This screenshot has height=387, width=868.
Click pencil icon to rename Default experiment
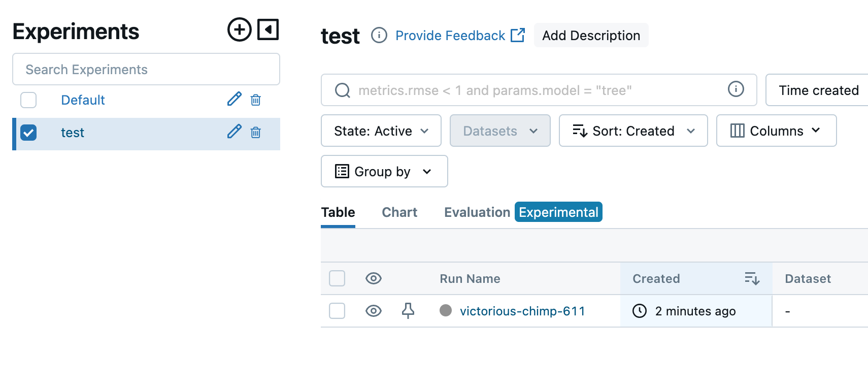tap(234, 99)
